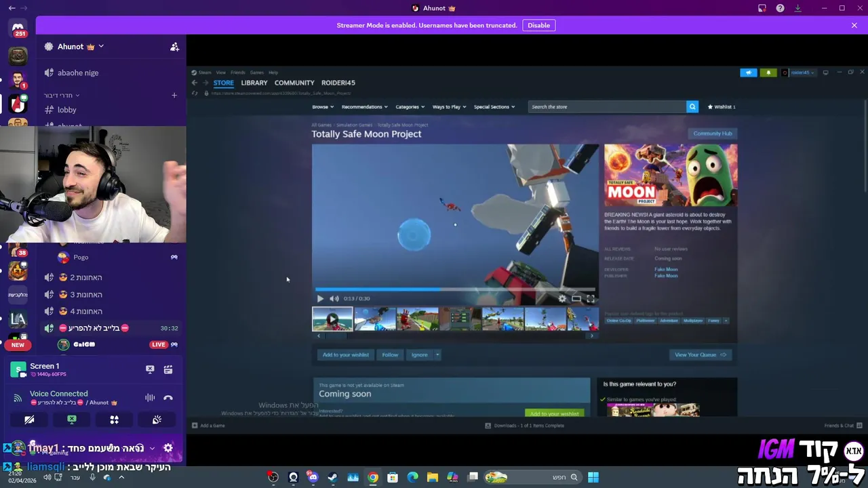
Task: Open Discord activities launcher button
Action: pos(115,420)
